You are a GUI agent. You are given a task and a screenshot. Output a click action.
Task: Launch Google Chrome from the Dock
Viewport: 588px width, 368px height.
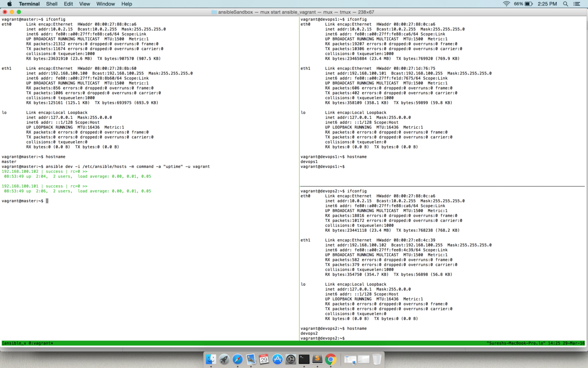331,359
